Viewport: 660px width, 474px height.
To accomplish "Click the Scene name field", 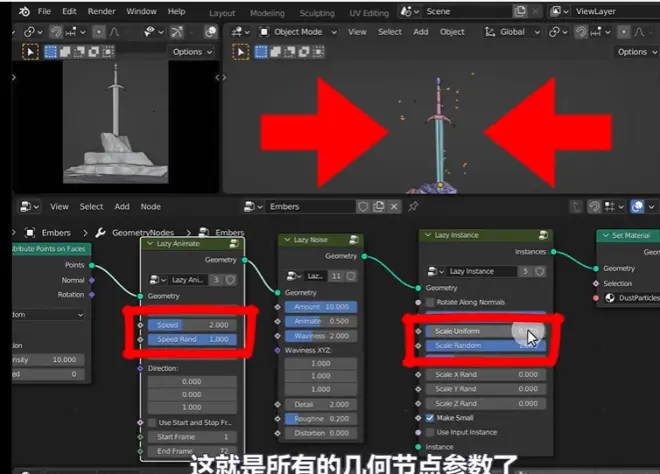I will pos(467,11).
